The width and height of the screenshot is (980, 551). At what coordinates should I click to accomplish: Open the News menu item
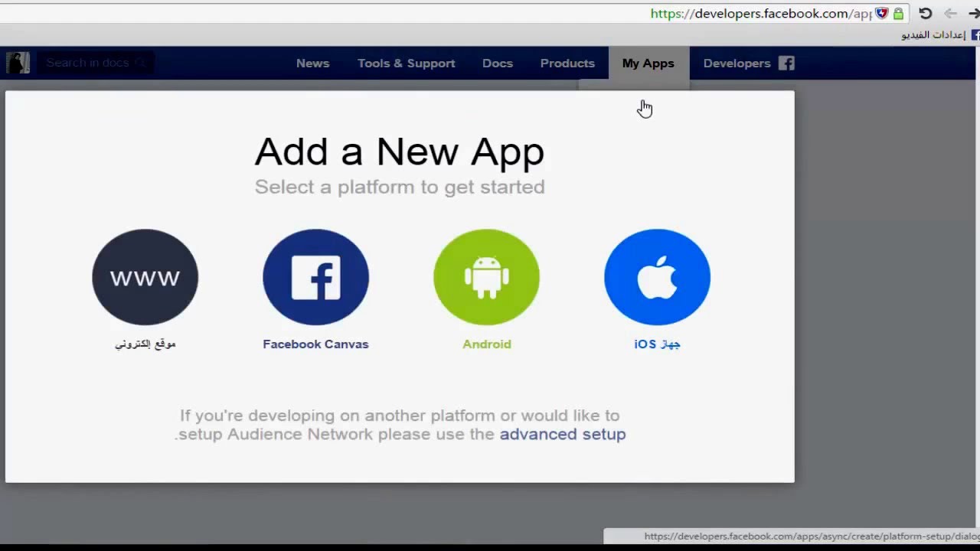click(x=312, y=64)
